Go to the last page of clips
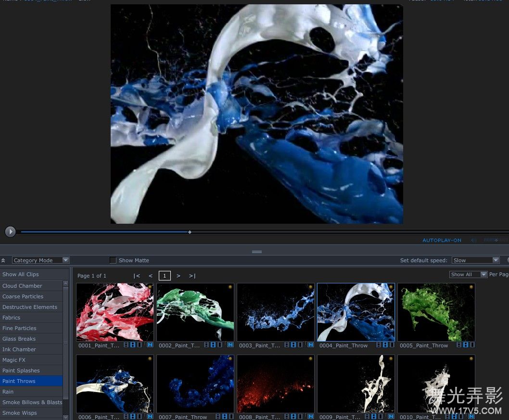This screenshot has width=509, height=420. pos(192,276)
